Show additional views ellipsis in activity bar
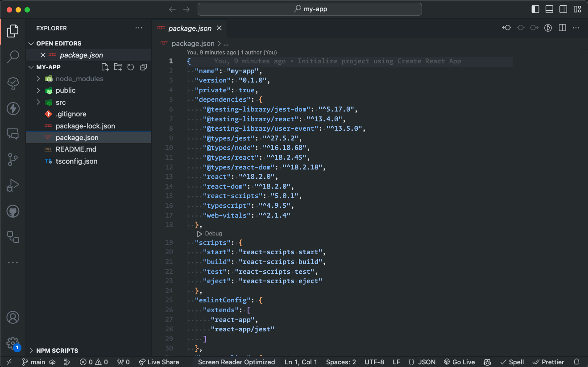This screenshot has height=367, width=588. pos(13,263)
